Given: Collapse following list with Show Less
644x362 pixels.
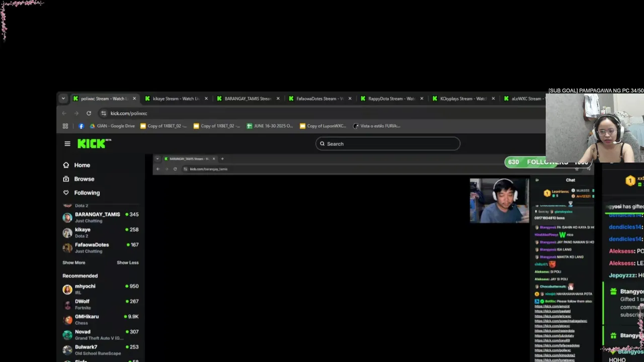Looking at the screenshot, I should pyautogui.click(x=128, y=262).
